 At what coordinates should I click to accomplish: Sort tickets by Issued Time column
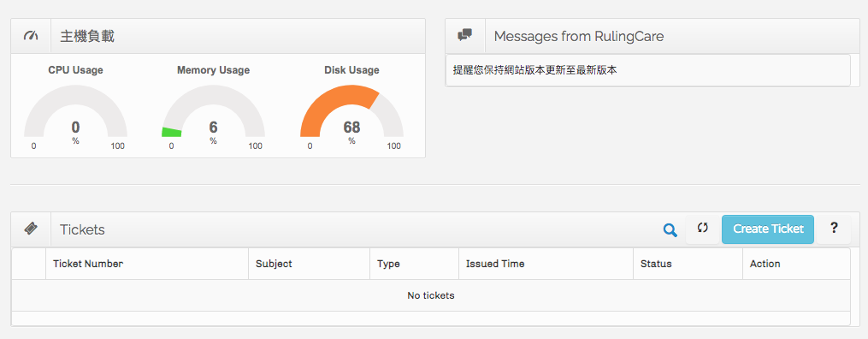[495, 264]
